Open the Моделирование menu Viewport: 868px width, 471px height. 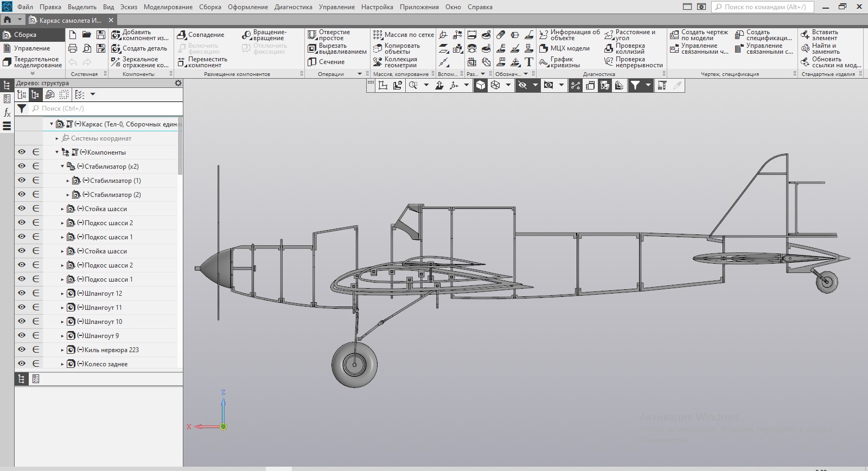(168, 7)
